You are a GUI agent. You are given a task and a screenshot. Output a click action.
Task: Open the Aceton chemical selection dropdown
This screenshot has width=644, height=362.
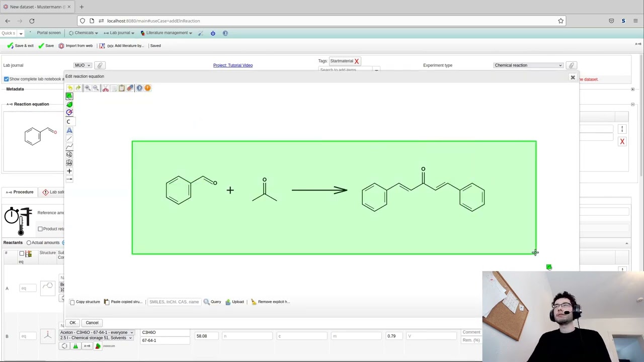tap(97, 332)
